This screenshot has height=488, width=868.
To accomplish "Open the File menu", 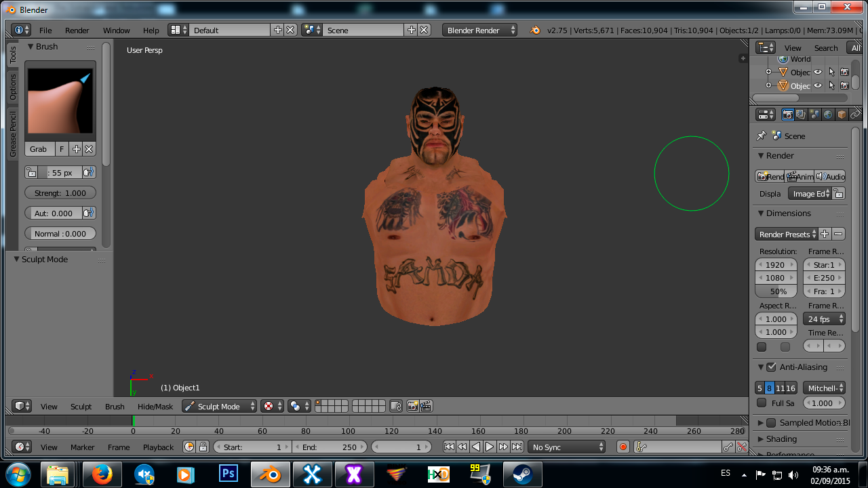I will (x=45, y=30).
